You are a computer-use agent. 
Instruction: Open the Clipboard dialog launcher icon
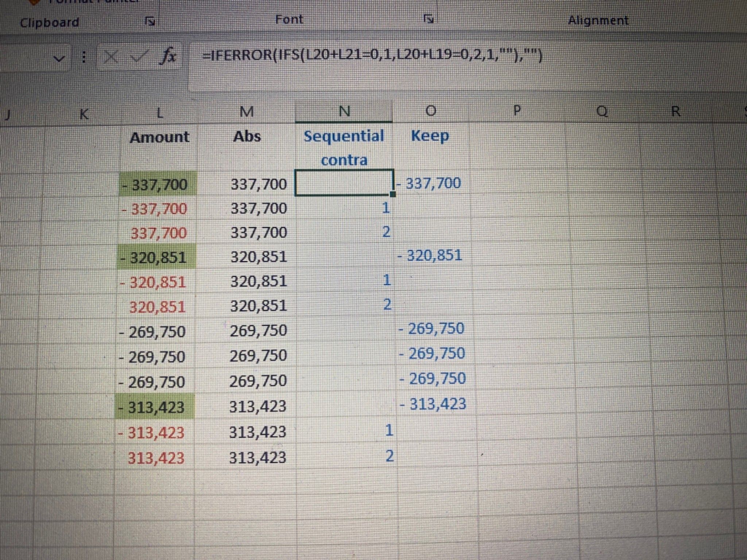click(150, 22)
